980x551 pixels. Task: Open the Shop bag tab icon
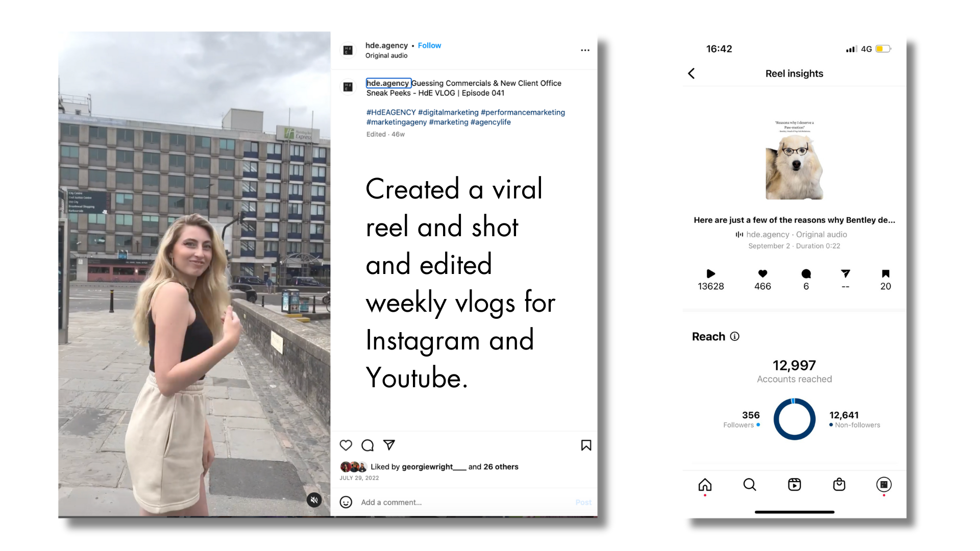[839, 484]
